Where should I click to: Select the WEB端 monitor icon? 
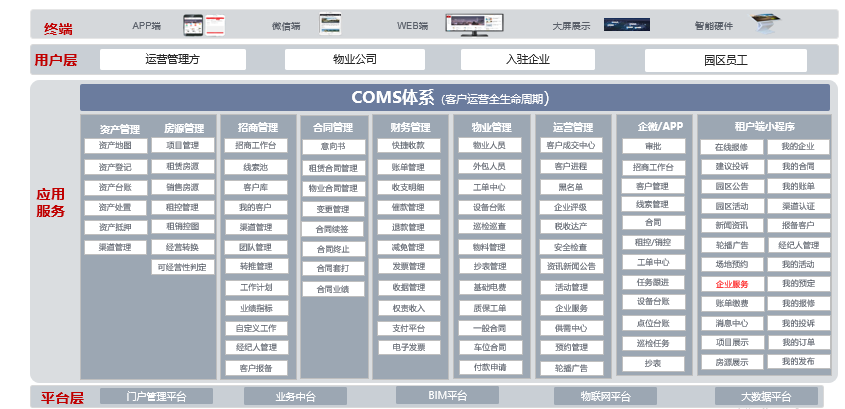click(475, 22)
